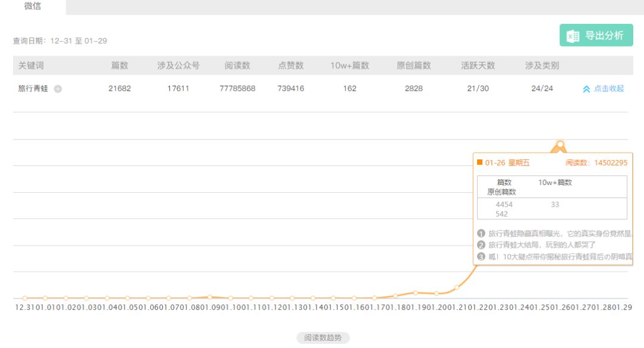The width and height of the screenshot is (644, 348).
Task: Toggle the 阅读数趋势 legend pill
Action: 323,338
